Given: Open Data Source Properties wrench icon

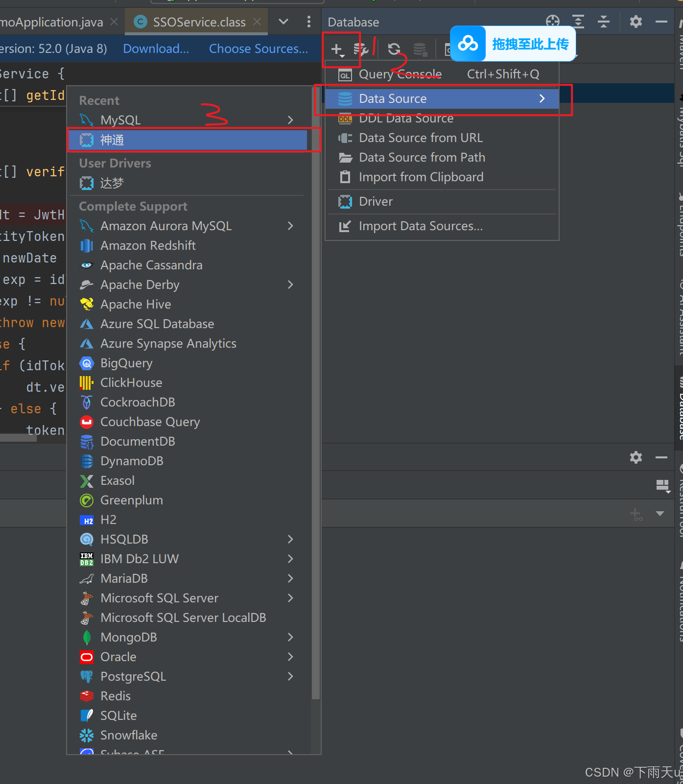Looking at the screenshot, I should (x=361, y=49).
